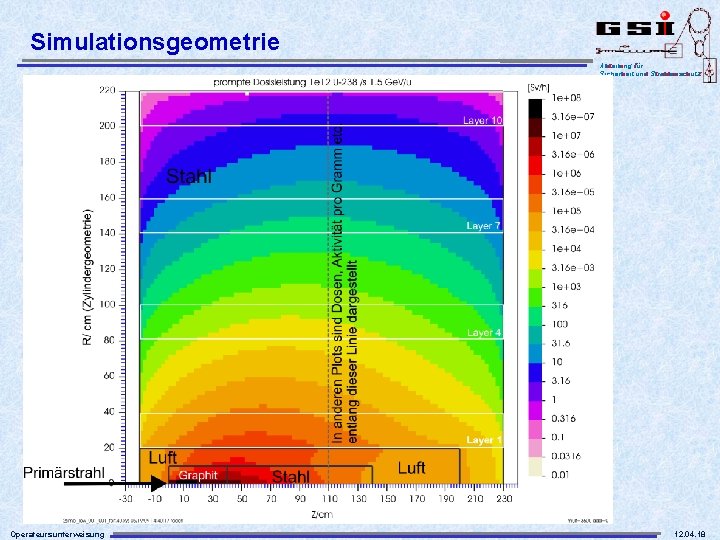Click the x-axis tick label "110"
720x540 pixels.
point(329,499)
